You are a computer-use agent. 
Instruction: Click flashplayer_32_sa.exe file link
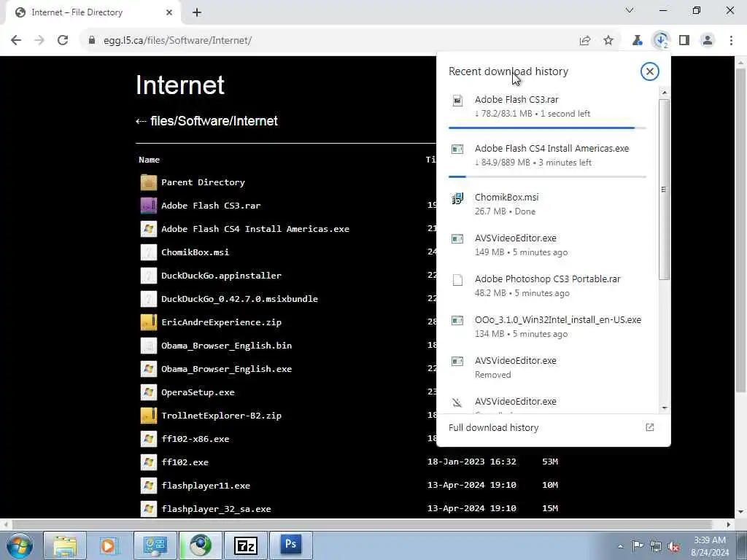pyautogui.click(x=216, y=509)
